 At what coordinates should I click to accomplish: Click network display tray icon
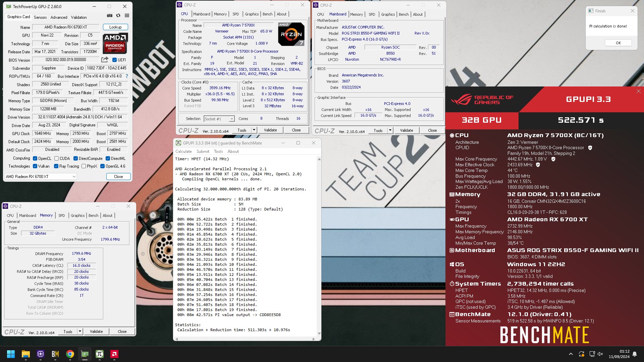(x=592, y=354)
